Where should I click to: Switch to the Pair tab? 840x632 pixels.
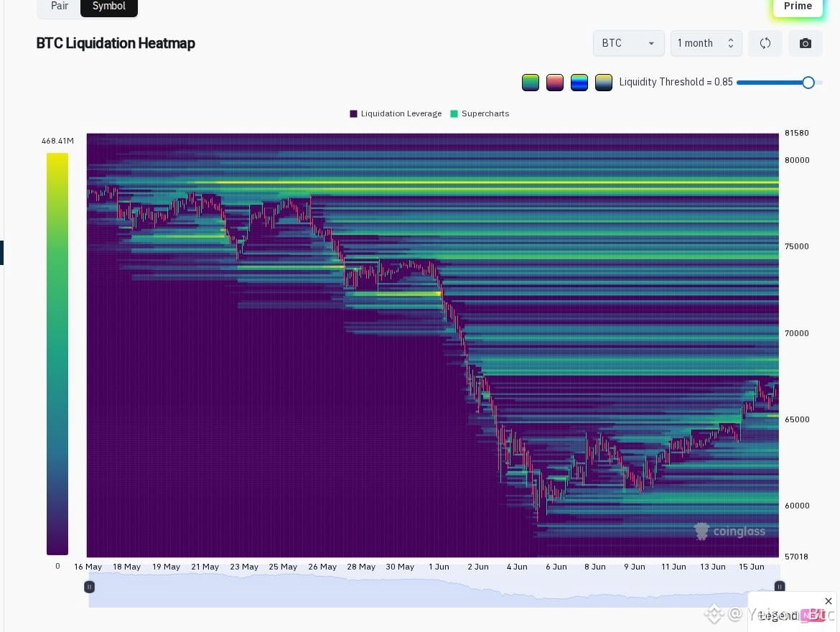click(x=60, y=6)
